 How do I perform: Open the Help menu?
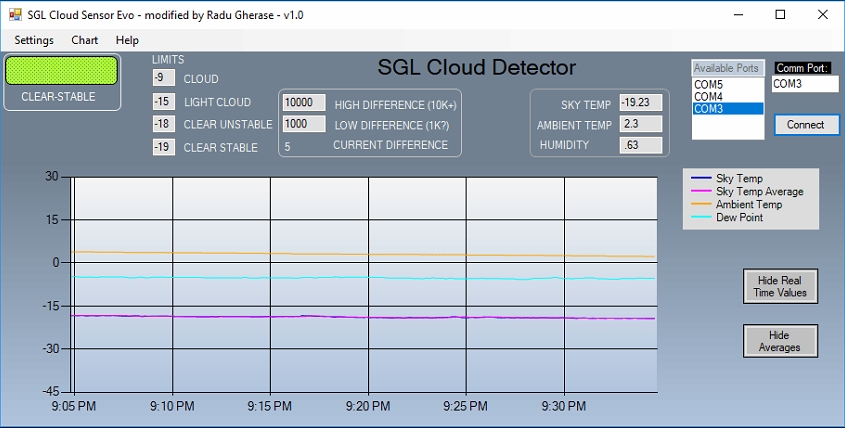127,40
